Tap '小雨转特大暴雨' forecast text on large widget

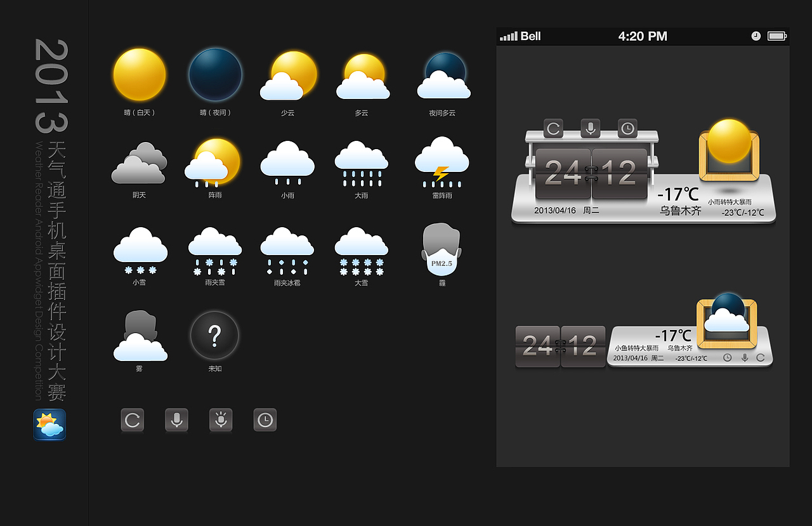coord(730,202)
